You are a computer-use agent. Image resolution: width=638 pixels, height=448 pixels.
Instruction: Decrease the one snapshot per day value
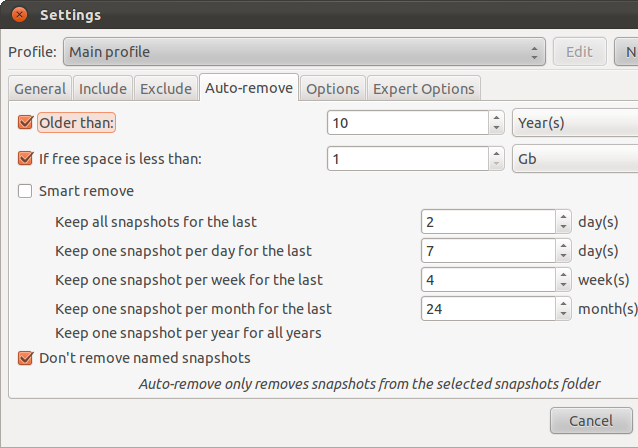tap(563, 256)
